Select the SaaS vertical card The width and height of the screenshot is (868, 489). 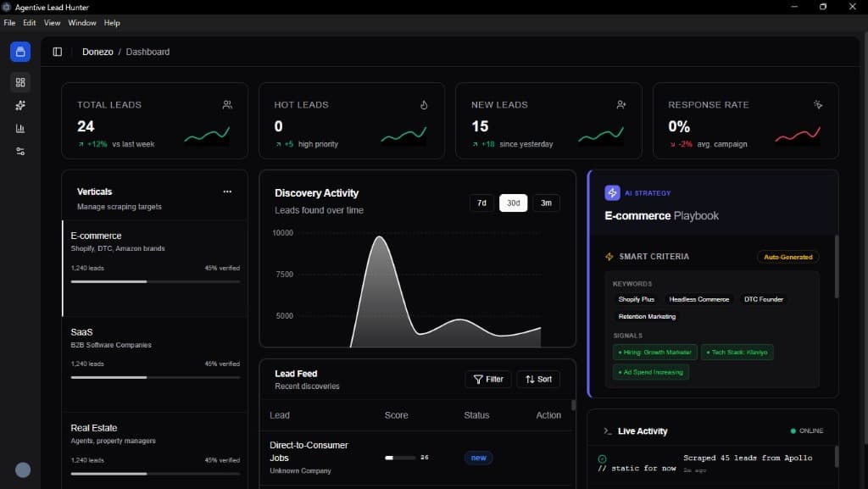[x=155, y=356]
